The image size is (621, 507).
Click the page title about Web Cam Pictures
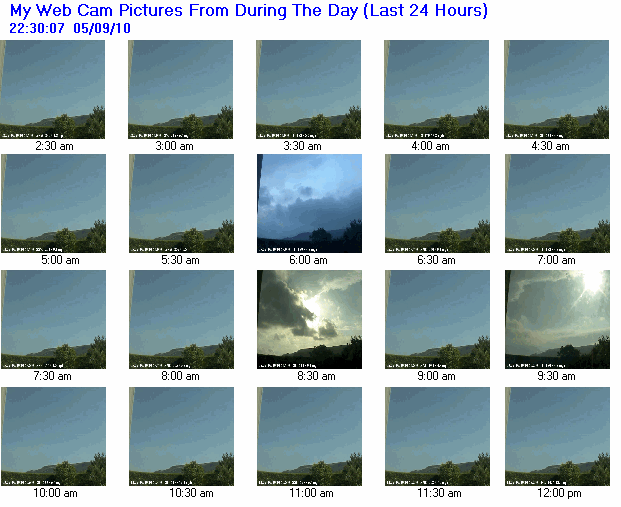click(x=249, y=11)
